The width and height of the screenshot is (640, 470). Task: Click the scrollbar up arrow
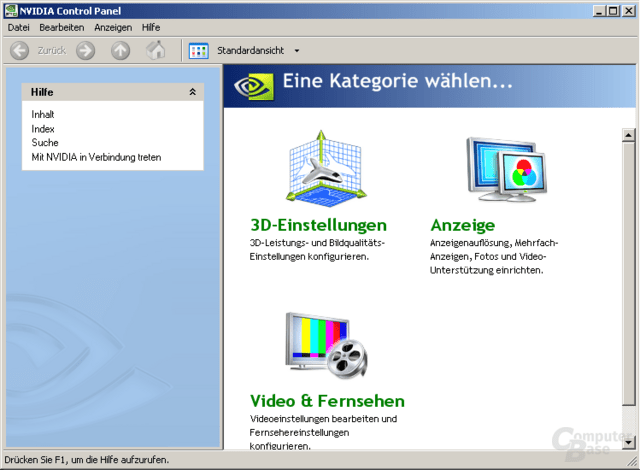click(x=629, y=135)
